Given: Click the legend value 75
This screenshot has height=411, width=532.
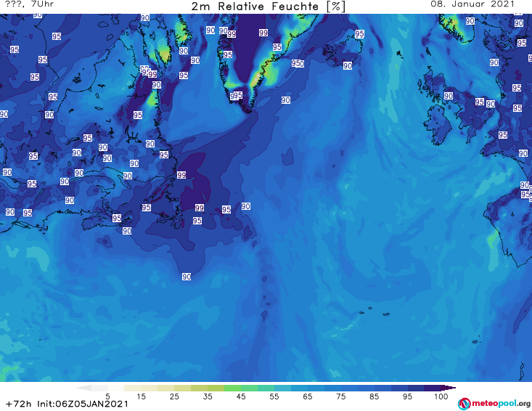Looking at the screenshot, I should coord(340,396).
